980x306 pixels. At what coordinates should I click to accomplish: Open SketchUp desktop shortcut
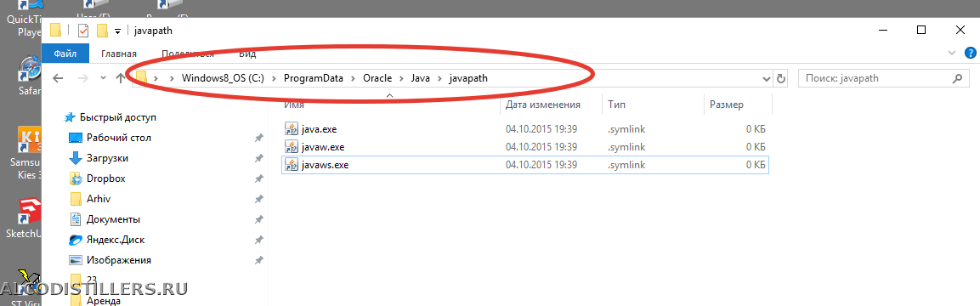(29, 218)
